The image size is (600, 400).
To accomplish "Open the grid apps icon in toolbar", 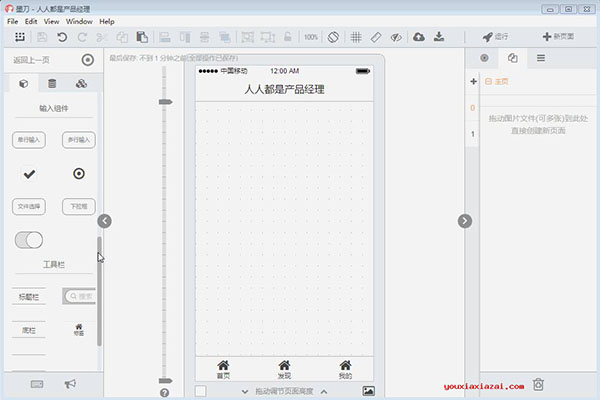I will coord(20,37).
